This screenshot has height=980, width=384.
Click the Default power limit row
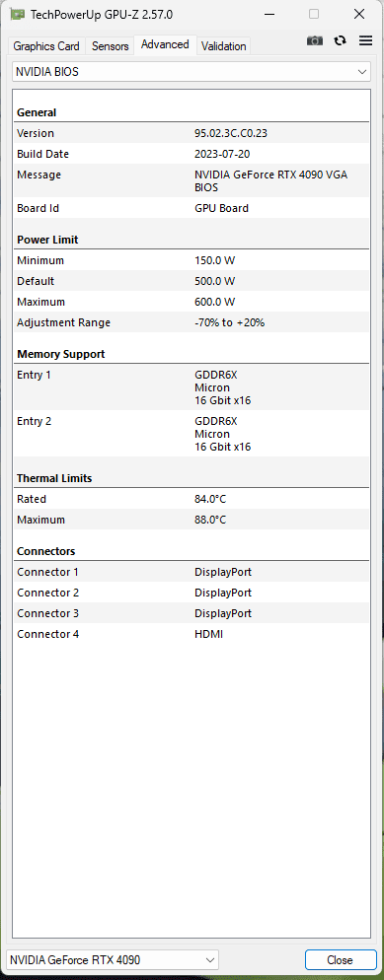coord(192,281)
